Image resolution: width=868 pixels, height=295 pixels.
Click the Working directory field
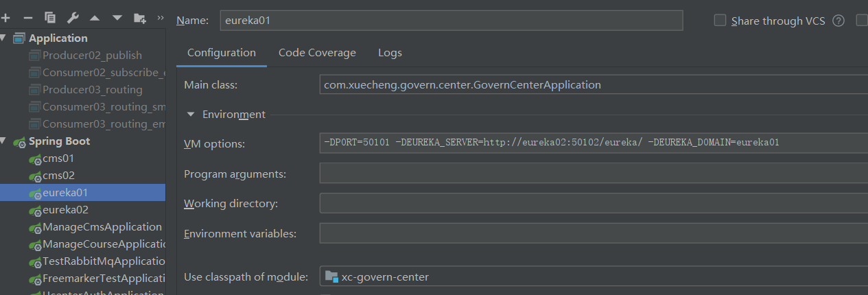(x=594, y=204)
